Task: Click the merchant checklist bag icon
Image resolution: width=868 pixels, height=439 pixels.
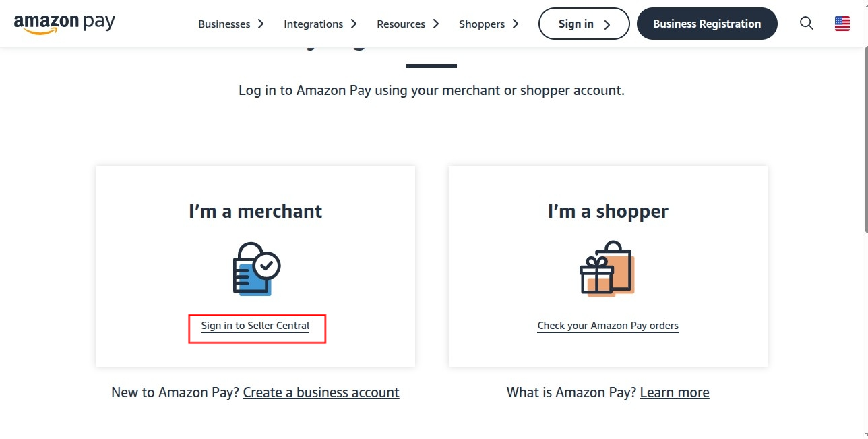Action: tap(256, 268)
